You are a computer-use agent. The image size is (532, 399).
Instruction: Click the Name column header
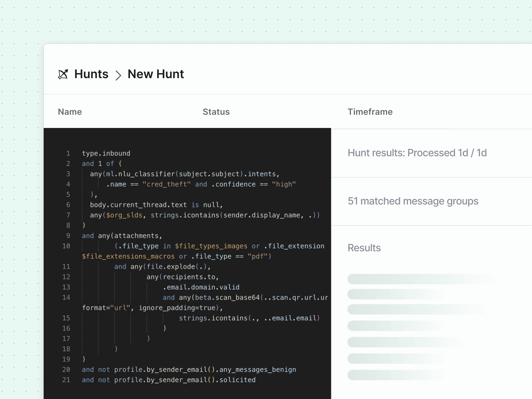[70, 112]
